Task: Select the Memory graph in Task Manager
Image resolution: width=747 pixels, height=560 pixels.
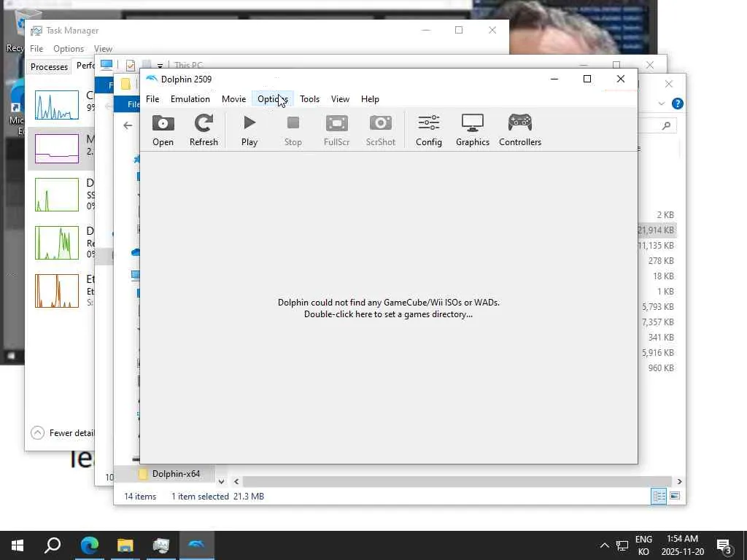Action: [x=57, y=149]
